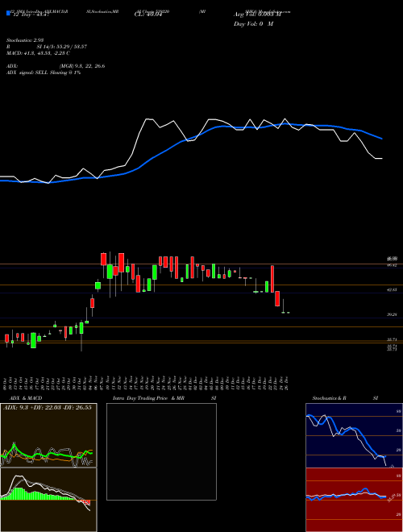Click the 39.26 price axis label

point(392,314)
